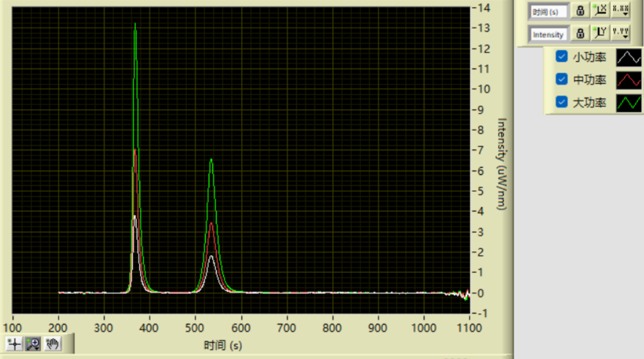Autoscale the X axis once
Image resolution: width=644 pixels, height=359 pixels.
pyautogui.click(x=600, y=10)
